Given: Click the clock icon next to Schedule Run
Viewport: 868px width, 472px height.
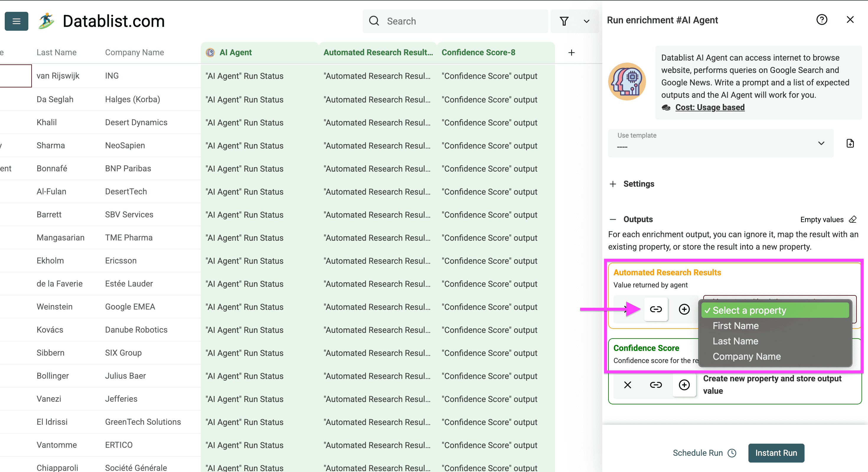Looking at the screenshot, I should 731,453.
